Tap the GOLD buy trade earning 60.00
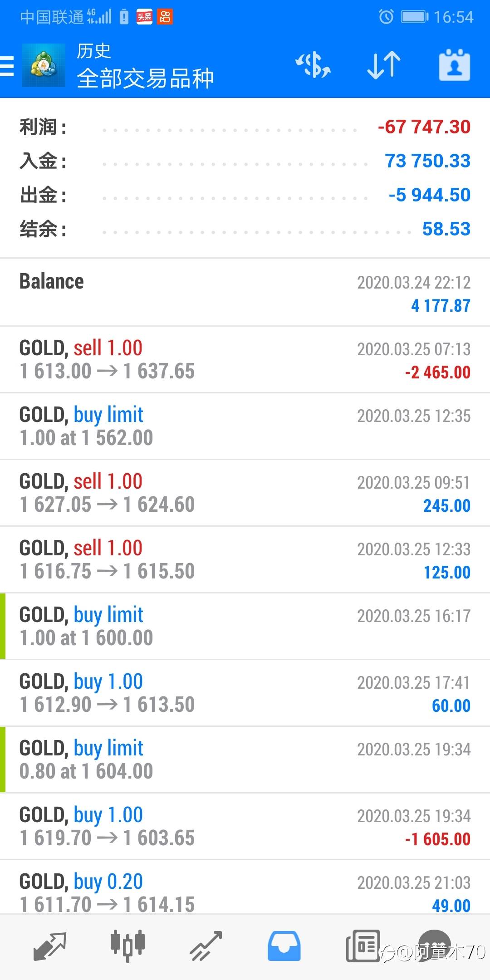 point(245,693)
